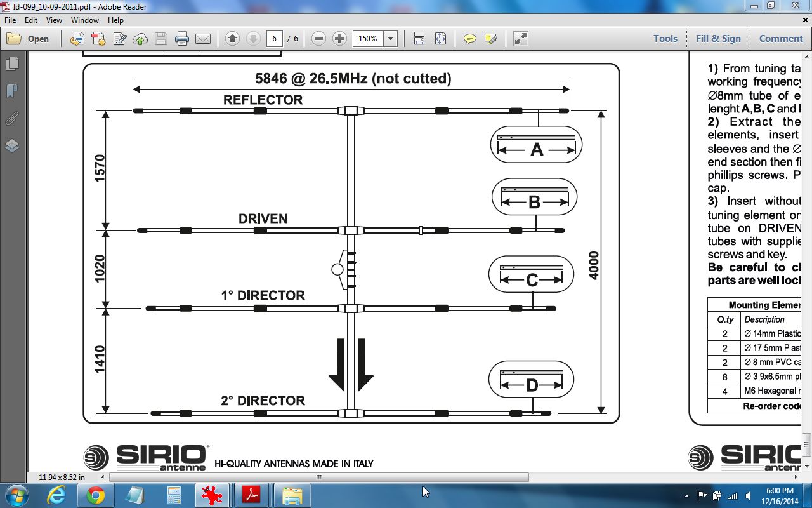Email the document as attachment
Viewport: 812px width, 508px height.
click(x=202, y=38)
